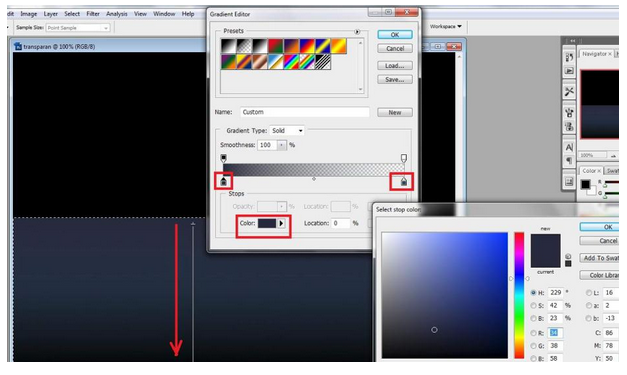Click the Load... gradients button
The width and height of the screenshot is (627, 375).
(x=395, y=66)
